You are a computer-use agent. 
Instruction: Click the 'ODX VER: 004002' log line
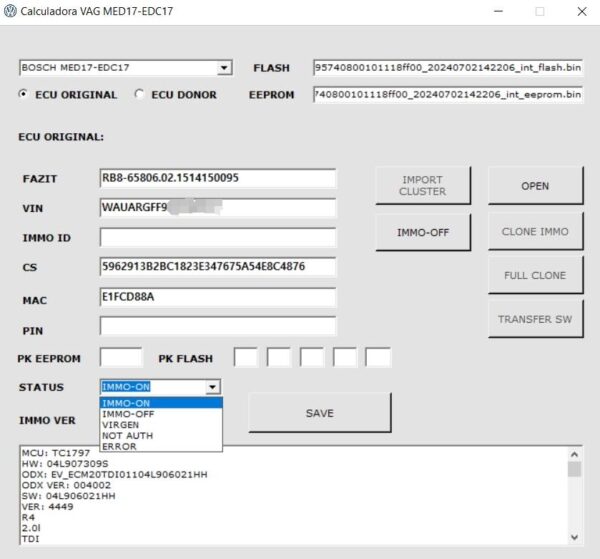pyautogui.click(x=66, y=485)
